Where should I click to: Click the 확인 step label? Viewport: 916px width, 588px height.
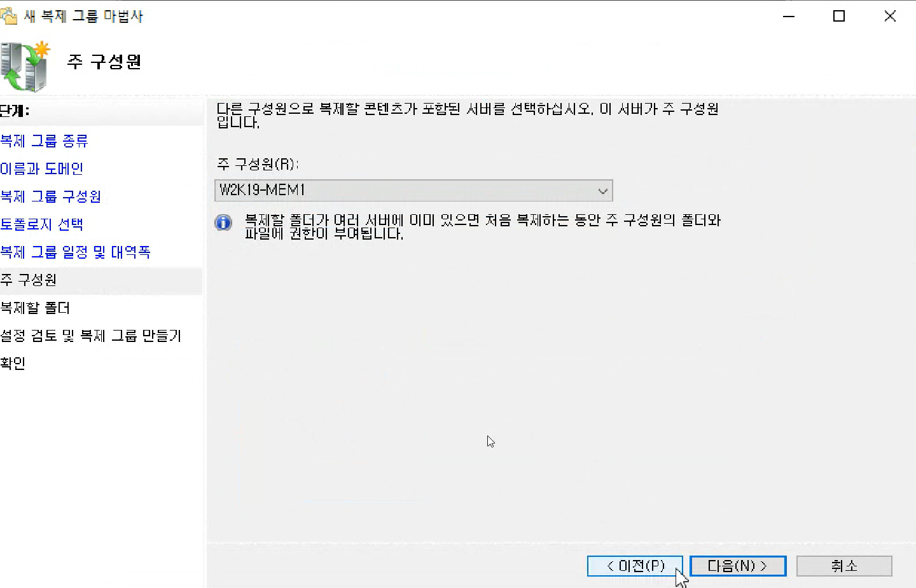pyautogui.click(x=13, y=364)
